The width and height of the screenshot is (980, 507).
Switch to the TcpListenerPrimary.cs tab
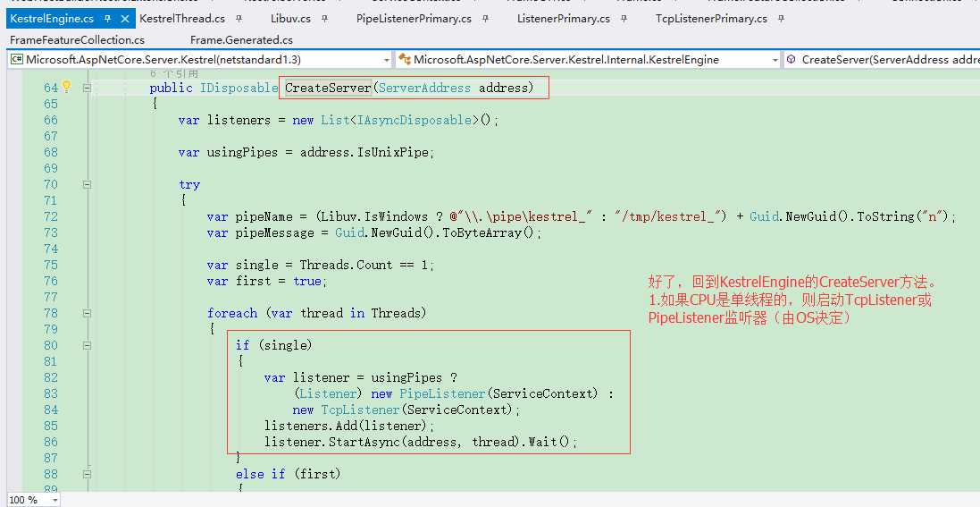click(711, 19)
